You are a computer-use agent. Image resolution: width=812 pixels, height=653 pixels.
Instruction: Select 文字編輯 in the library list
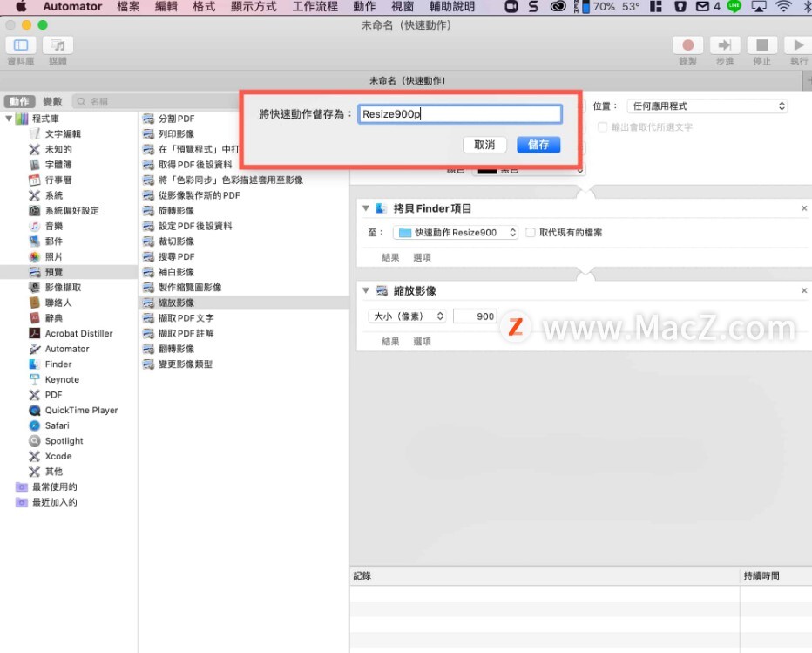63,133
